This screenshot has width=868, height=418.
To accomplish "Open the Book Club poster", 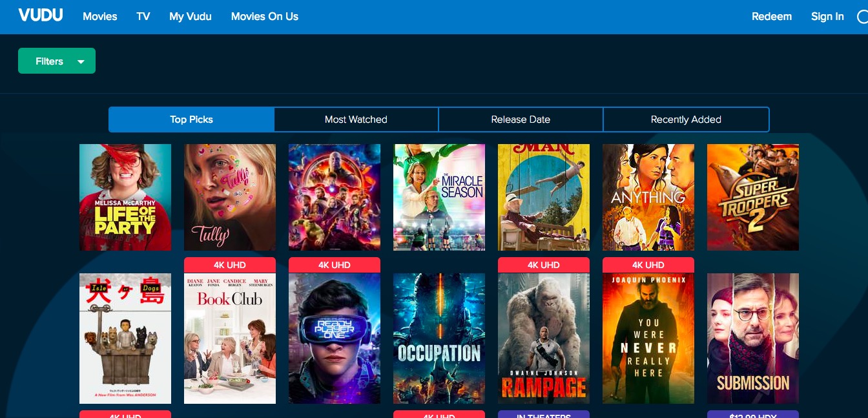I will [230, 339].
